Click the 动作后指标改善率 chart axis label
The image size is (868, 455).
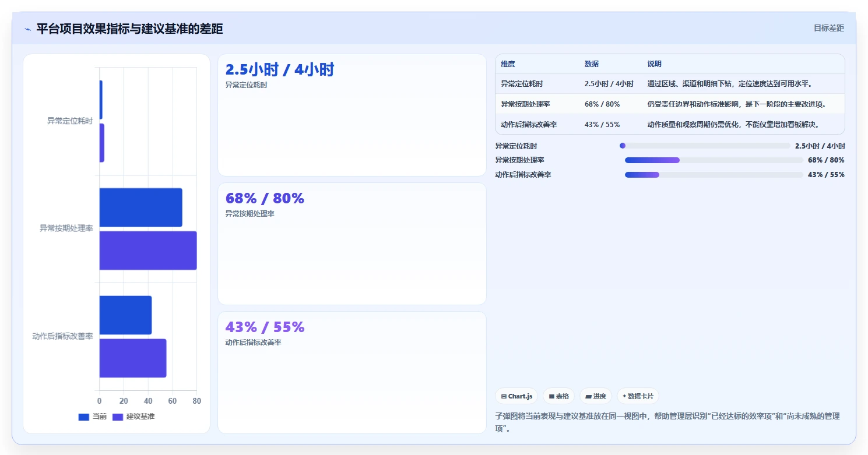tap(63, 336)
